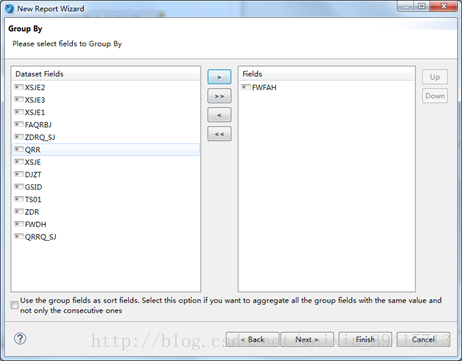
Task: Click Finish to complete the wizard
Action: [x=365, y=339]
